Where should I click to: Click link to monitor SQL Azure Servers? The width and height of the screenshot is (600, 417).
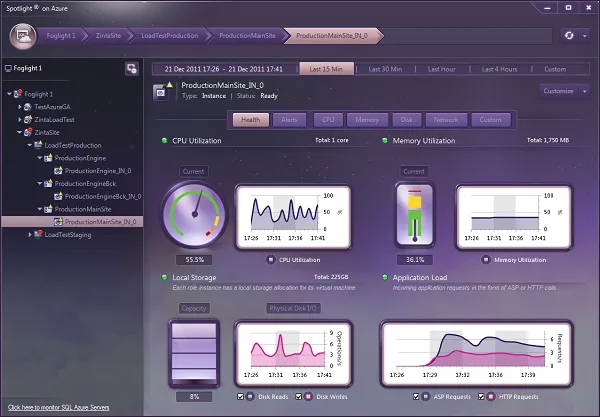(59, 407)
